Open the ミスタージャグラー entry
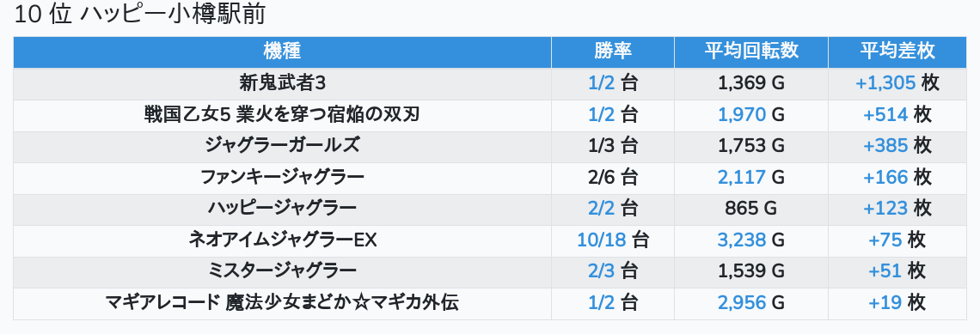Viewport: 980px width, 334px height. 282,271
